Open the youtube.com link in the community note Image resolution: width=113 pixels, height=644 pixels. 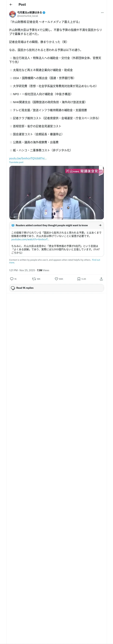(x=30, y=240)
